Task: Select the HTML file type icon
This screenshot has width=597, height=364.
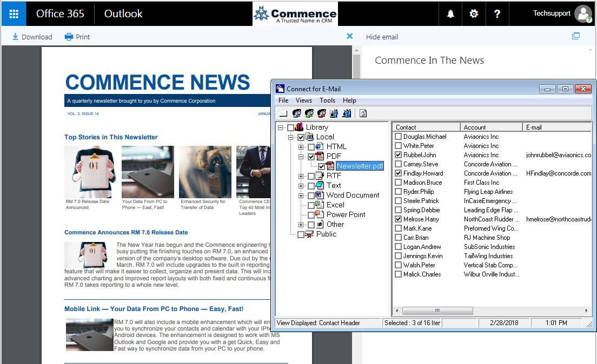Action: 320,146
